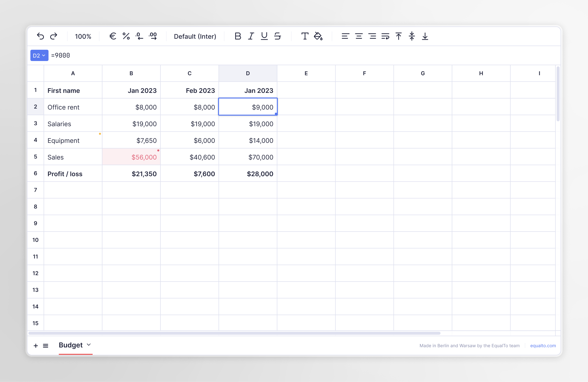This screenshot has height=382, width=588.
Task: Select row 1 header
Action: click(36, 90)
